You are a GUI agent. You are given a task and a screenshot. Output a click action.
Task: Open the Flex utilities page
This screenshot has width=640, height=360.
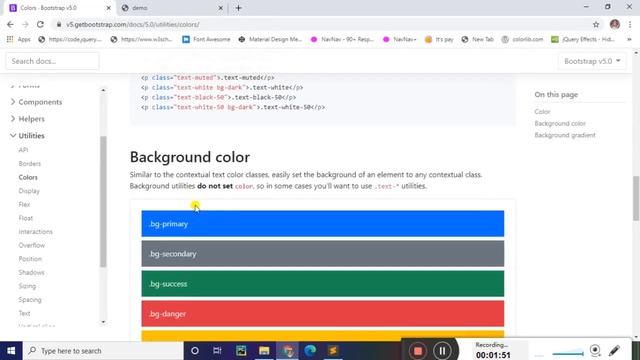tap(24, 204)
